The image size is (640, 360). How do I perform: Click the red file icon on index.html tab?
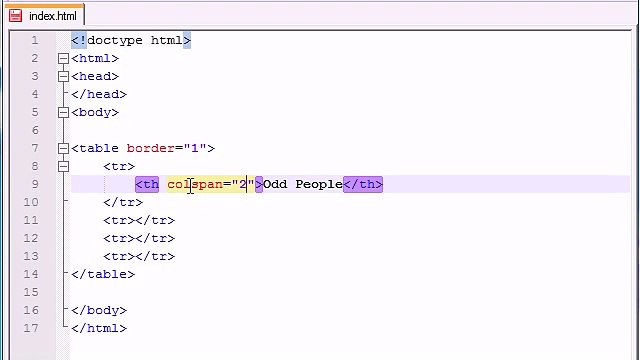16,16
